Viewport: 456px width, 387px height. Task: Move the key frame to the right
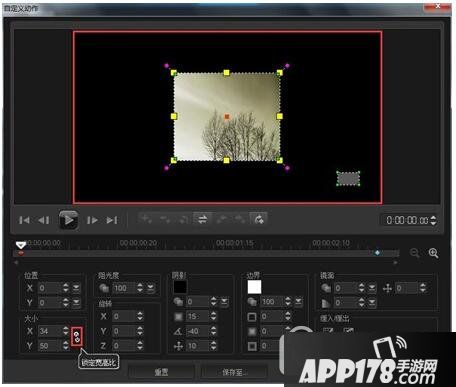click(240, 219)
